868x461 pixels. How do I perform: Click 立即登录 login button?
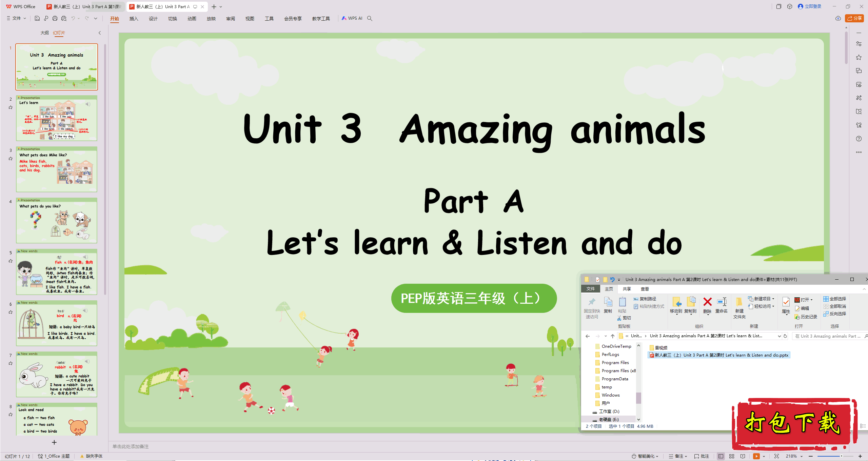coord(810,6)
